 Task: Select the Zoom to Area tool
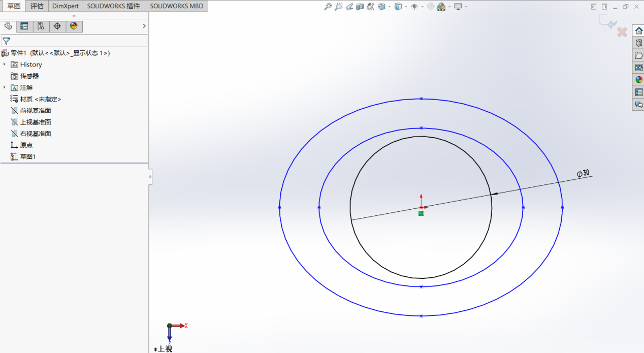(x=339, y=7)
